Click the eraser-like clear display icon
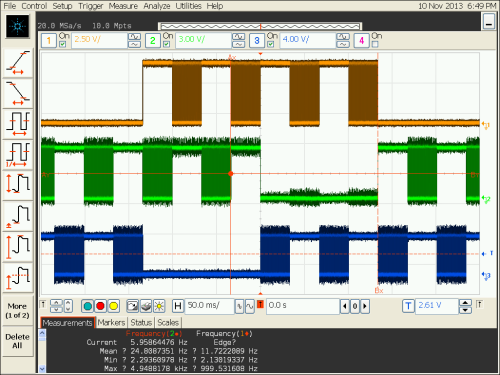The width and height of the screenshot is (500, 375). (146, 306)
